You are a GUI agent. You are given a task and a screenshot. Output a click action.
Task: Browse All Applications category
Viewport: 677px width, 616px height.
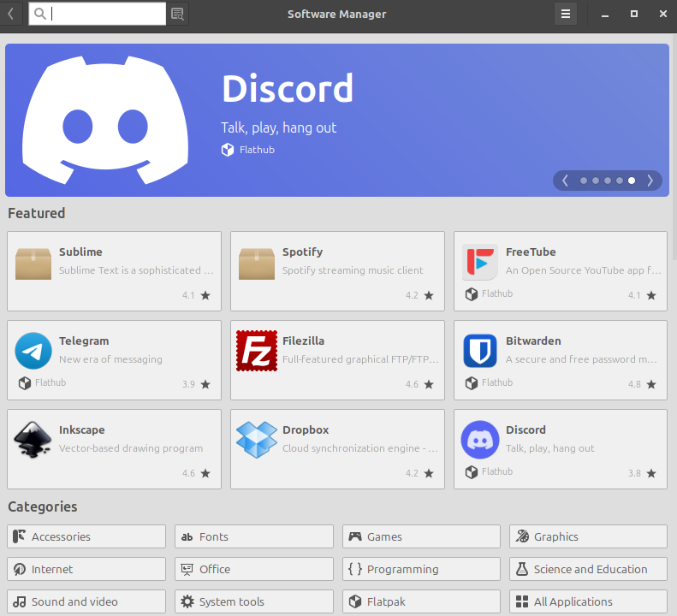[x=589, y=601]
